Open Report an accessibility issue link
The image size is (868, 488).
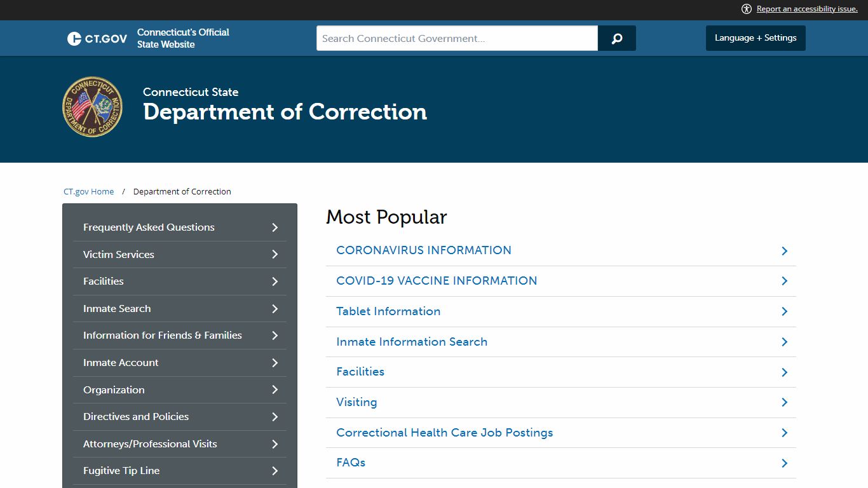point(806,8)
